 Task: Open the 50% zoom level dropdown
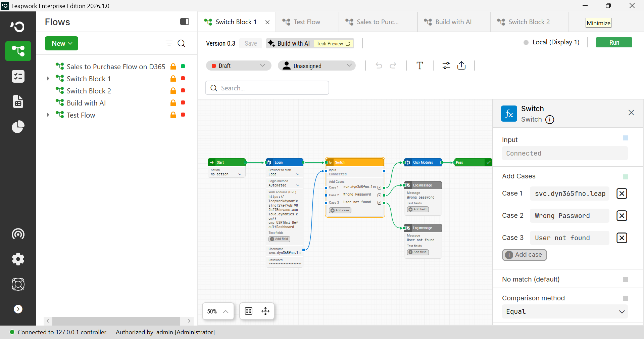[218, 311]
